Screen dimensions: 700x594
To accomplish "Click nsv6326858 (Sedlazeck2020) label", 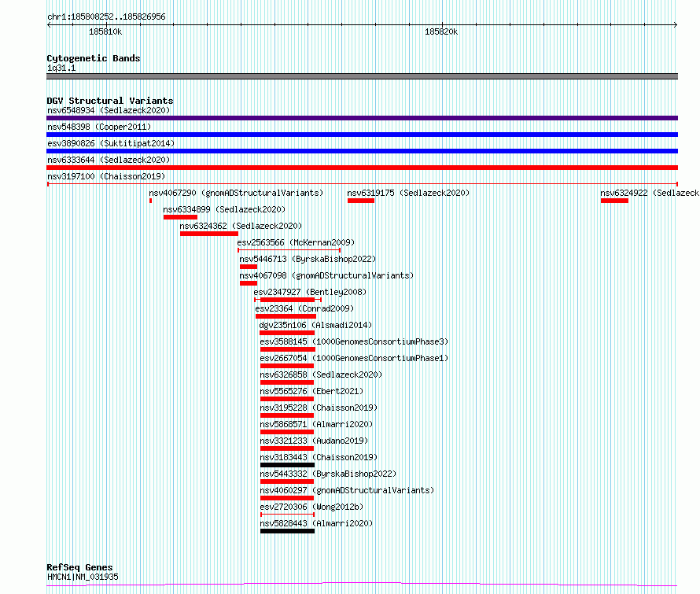I will [321, 374].
